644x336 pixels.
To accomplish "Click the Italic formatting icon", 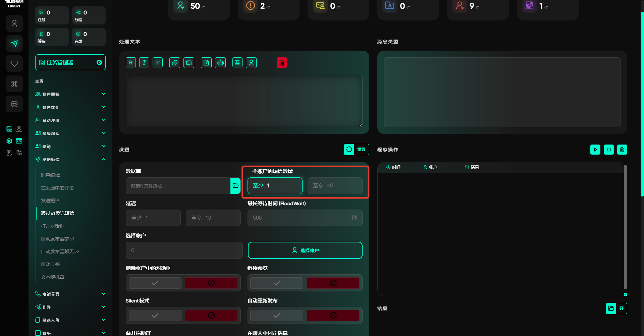I will coord(144,63).
